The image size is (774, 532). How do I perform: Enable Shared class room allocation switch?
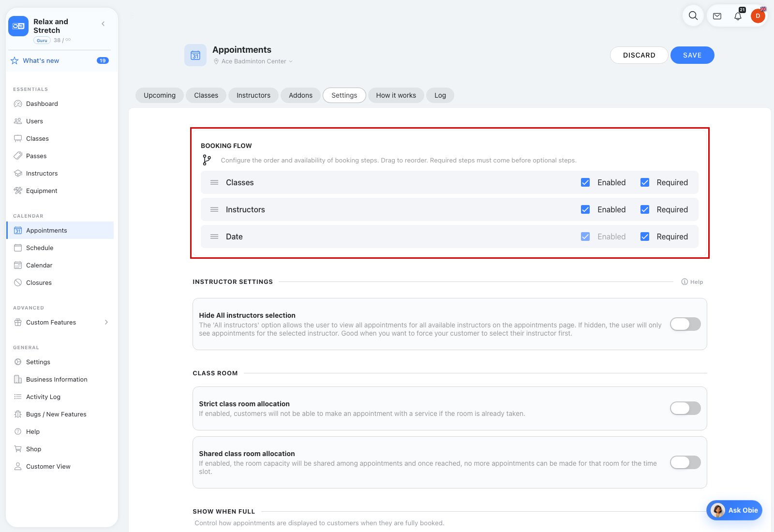click(x=685, y=462)
